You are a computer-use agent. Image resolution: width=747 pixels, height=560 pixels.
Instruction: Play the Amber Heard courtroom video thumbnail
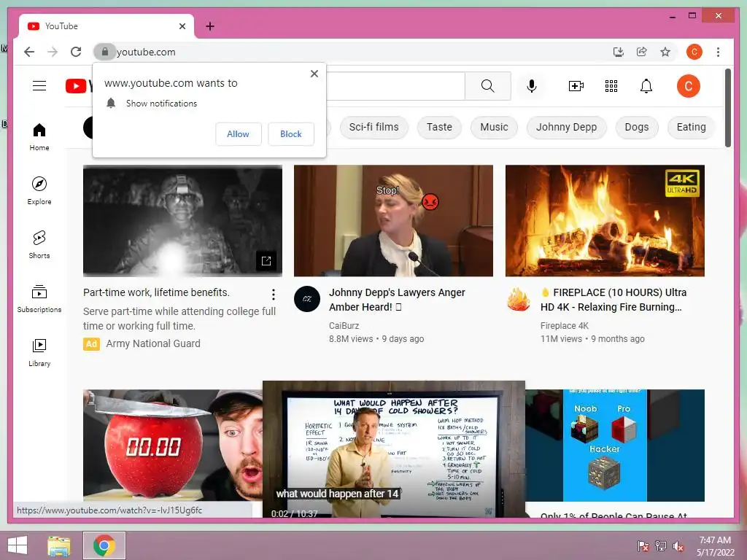[x=393, y=220]
